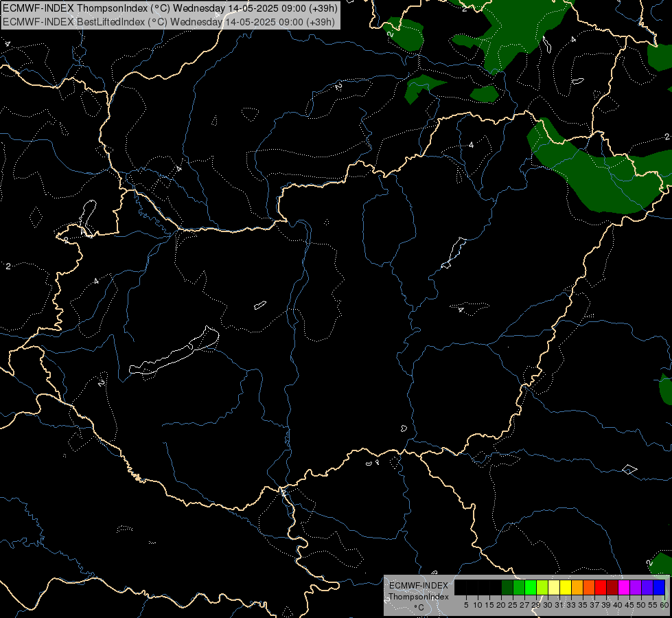The image size is (672, 618).
Task: Select the yellow 31-33 legend swatch
Action: coord(566,588)
